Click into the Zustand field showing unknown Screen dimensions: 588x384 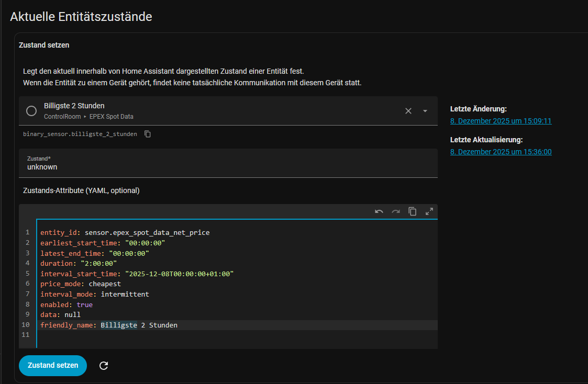coord(228,167)
